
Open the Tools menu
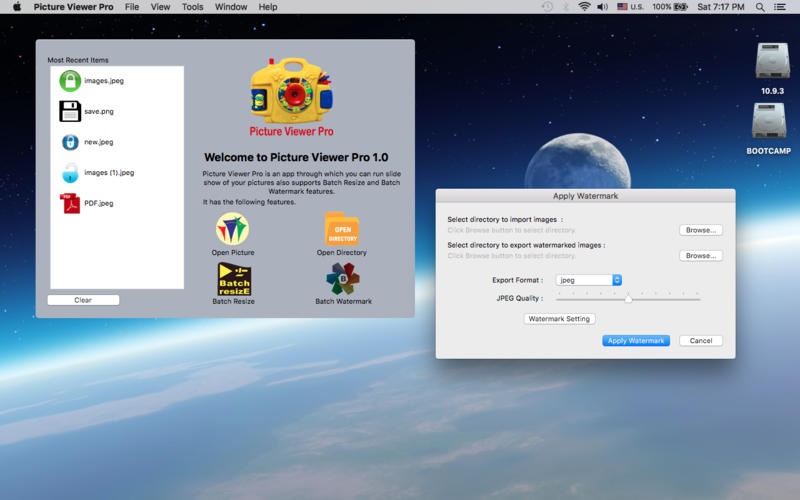(192, 7)
